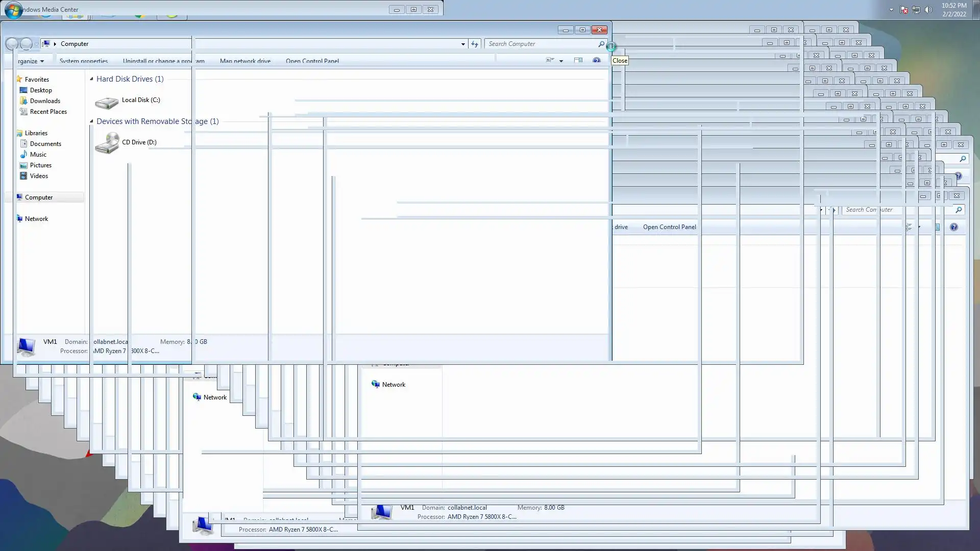Select Downloads in Favorites list
980x551 pixels.
pyautogui.click(x=45, y=101)
